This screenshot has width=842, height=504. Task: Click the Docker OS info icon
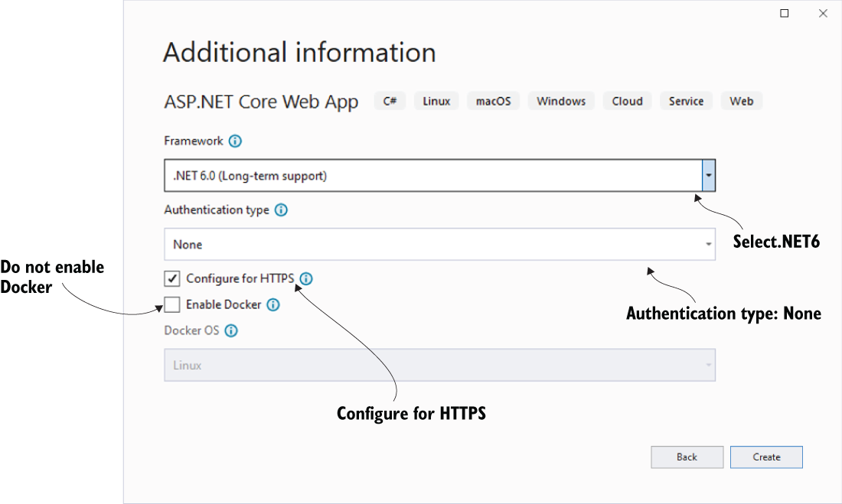click(x=231, y=330)
